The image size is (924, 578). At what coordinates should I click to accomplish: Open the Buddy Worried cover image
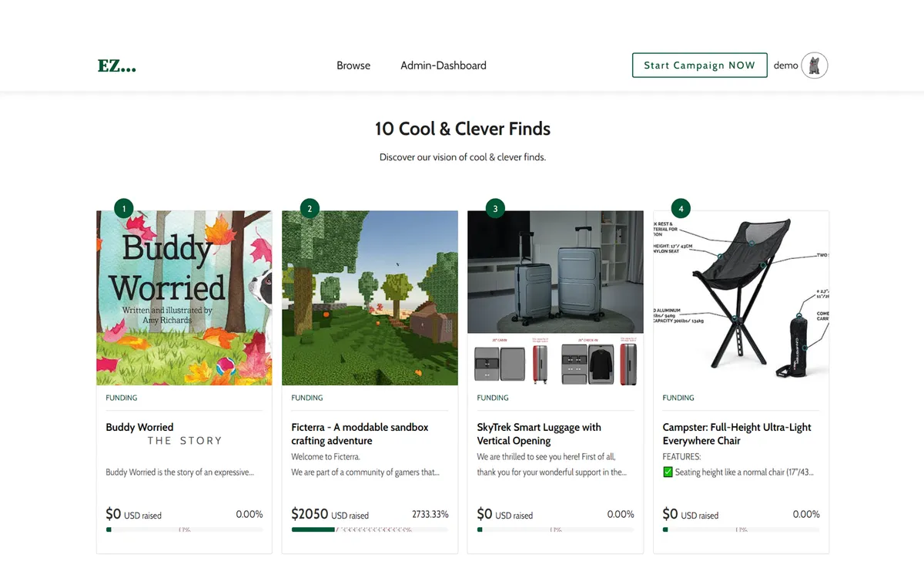(184, 298)
